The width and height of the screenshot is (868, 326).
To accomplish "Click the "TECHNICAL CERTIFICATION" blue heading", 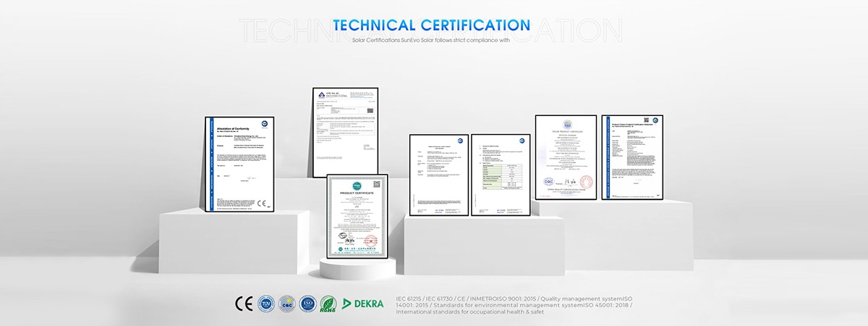I will pyautogui.click(x=431, y=26).
